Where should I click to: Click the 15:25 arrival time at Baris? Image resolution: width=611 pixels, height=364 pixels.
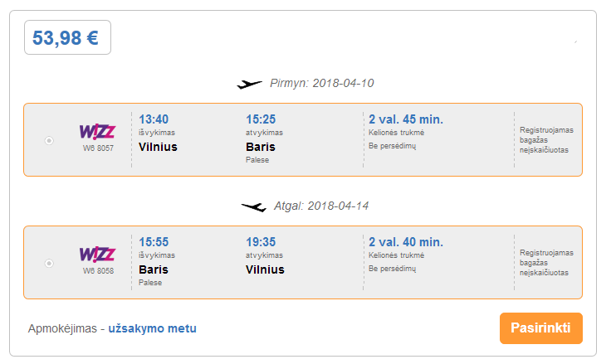tap(261, 119)
